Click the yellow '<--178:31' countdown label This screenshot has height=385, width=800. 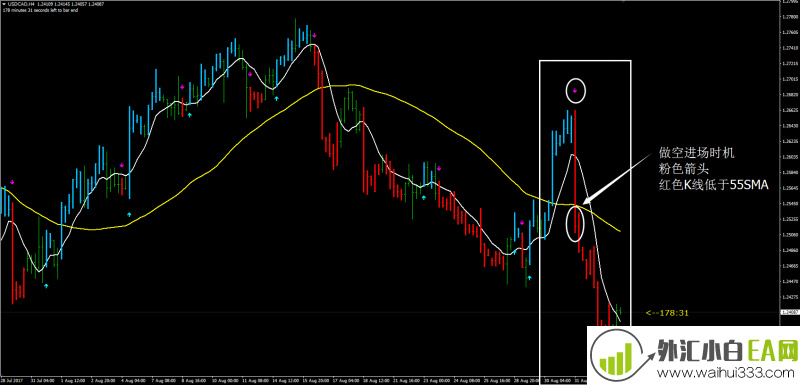(x=666, y=313)
